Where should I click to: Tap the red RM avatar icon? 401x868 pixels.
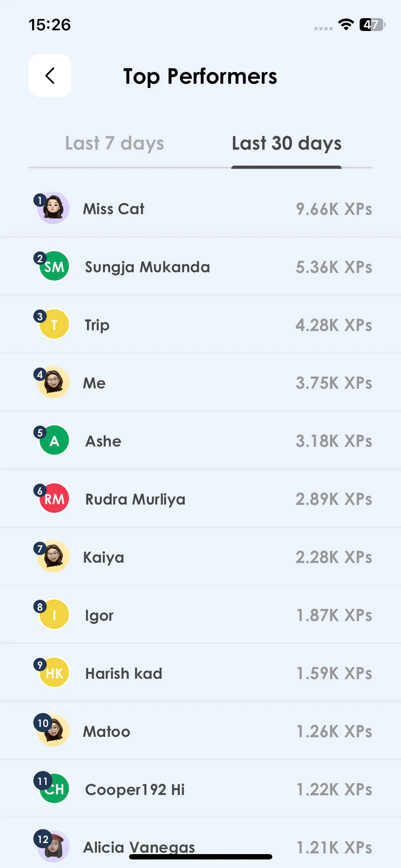pyautogui.click(x=54, y=498)
